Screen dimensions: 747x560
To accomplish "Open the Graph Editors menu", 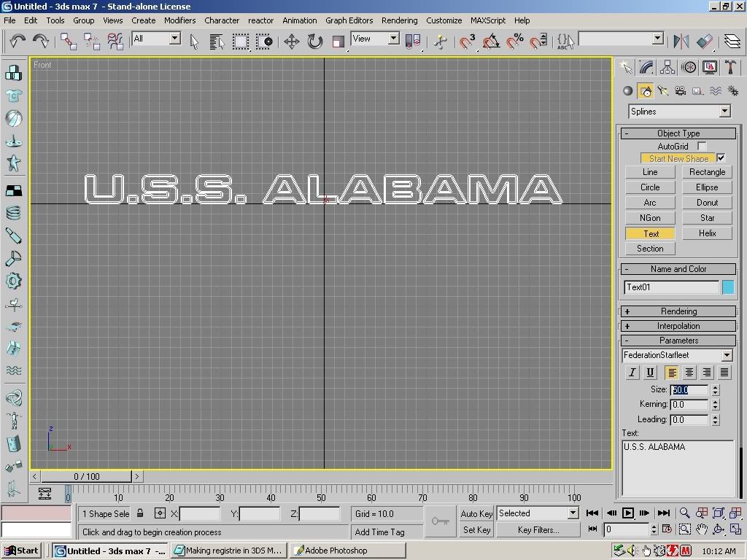I will (x=349, y=20).
